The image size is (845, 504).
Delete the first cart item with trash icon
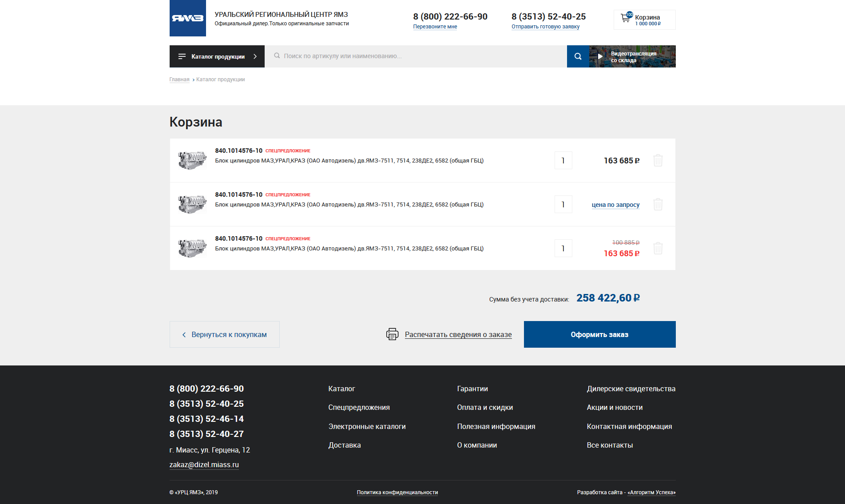tap(658, 160)
